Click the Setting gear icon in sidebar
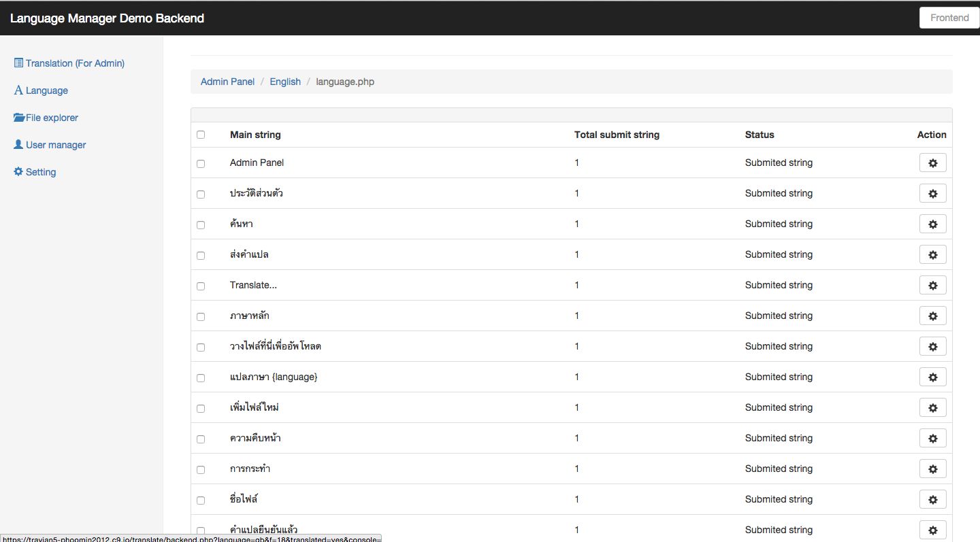The width and height of the screenshot is (980, 542). click(x=18, y=172)
